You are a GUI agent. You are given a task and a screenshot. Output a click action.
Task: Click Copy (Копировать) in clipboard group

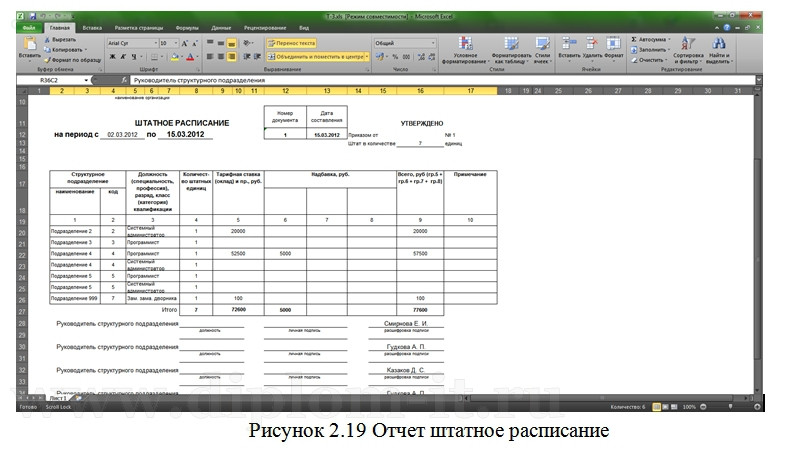tap(64, 50)
